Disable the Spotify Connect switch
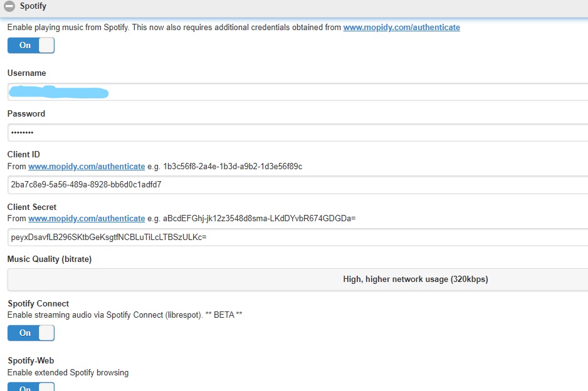This screenshot has width=588, height=391. tap(31, 333)
